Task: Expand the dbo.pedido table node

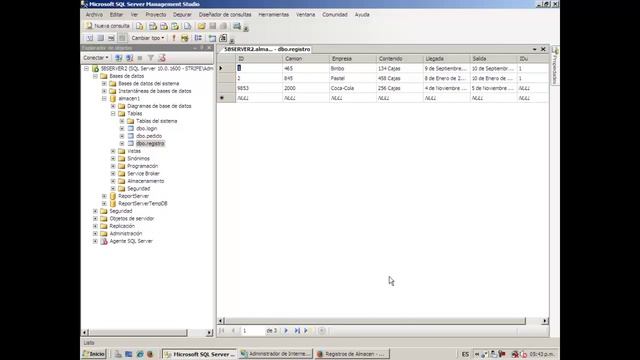Action: tap(122, 136)
